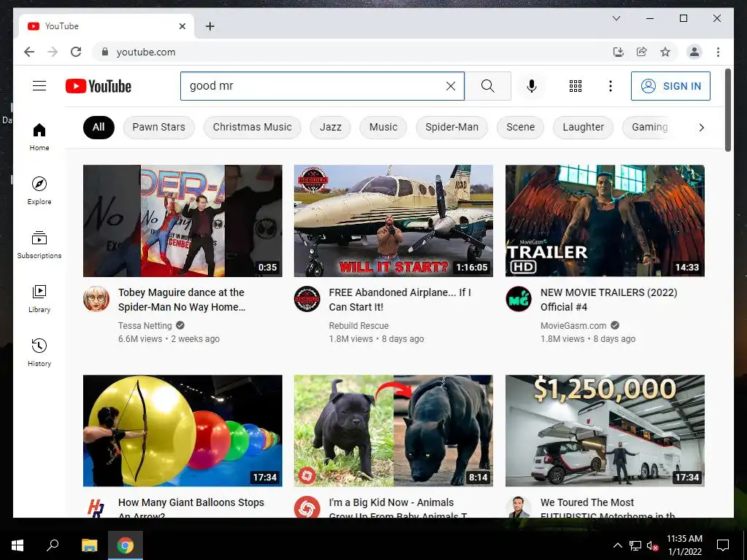
Task: Close the YouTube tab
Action: (x=182, y=26)
